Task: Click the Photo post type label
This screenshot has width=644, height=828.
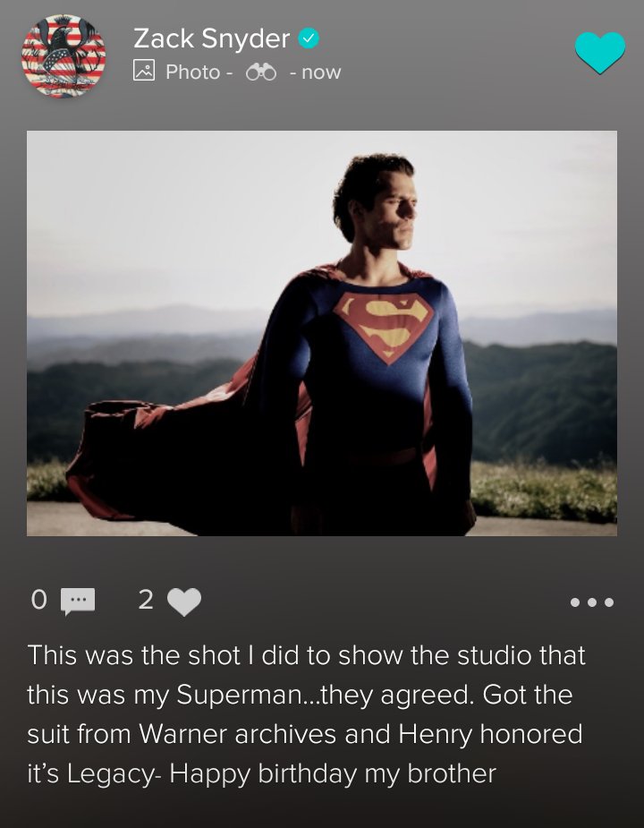Action: 192,72
